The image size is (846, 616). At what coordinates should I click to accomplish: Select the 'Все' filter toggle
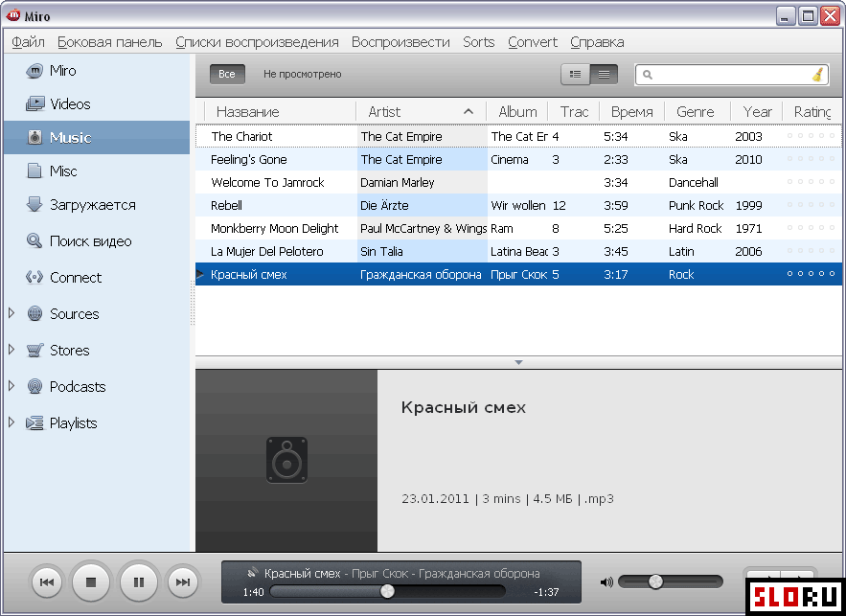[227, 74]
